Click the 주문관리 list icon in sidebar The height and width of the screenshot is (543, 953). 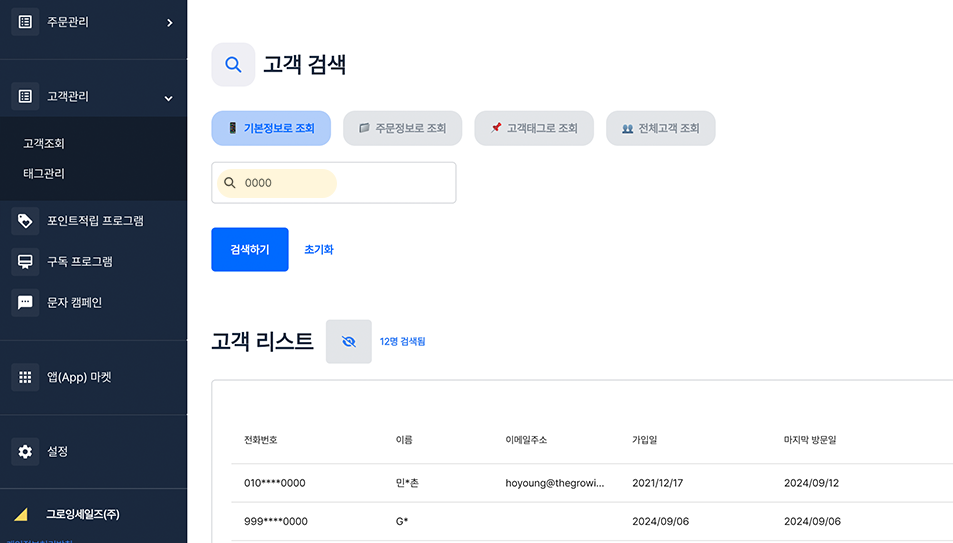coord(25,22)
